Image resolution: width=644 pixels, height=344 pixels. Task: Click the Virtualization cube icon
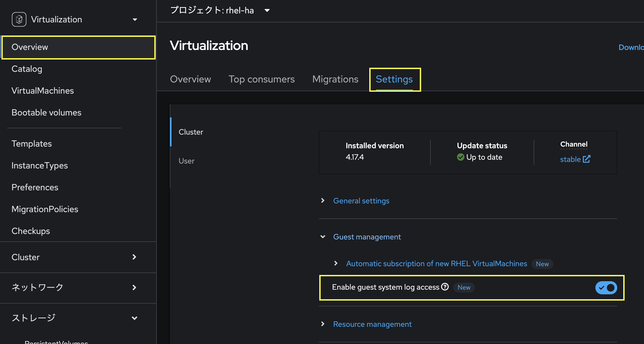19,19
